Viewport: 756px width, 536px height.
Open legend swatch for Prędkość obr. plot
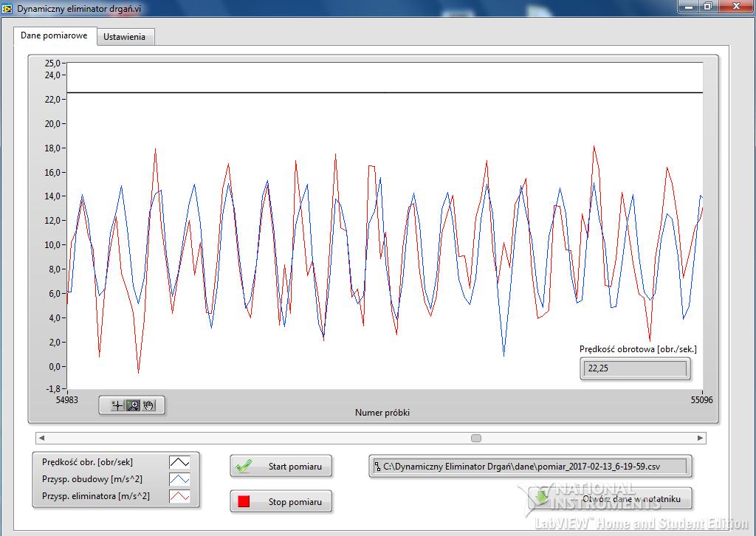pyautogui.click(x=179, y=462)
